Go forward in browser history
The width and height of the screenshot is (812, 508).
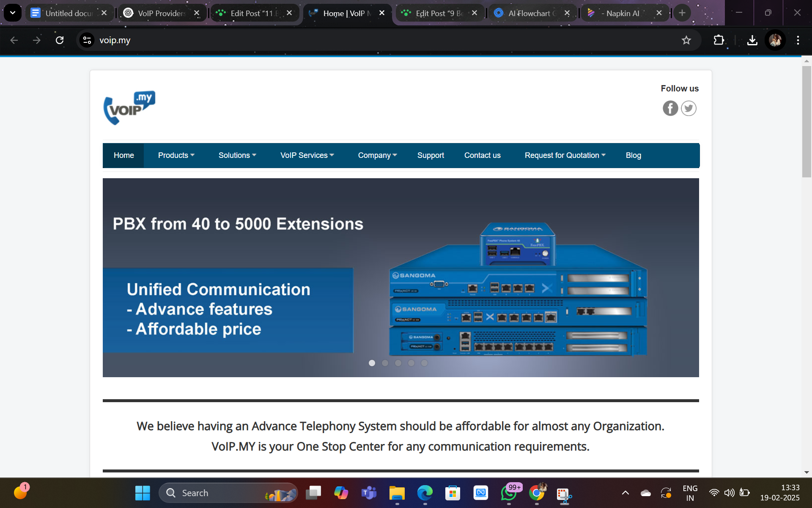[x=37, y=40]
